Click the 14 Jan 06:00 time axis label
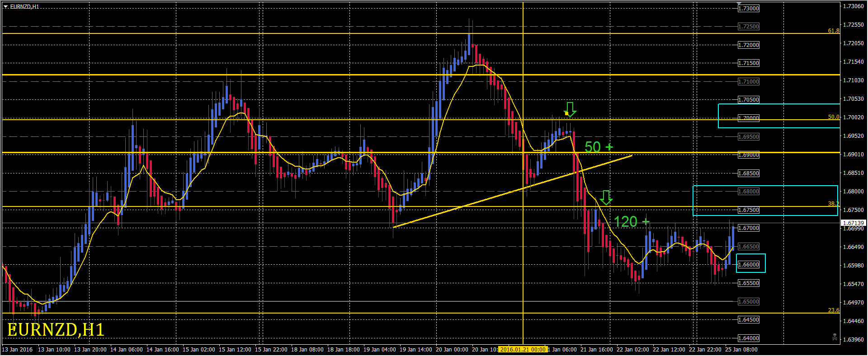The width and height of the screenshot is (868, 356). [127, 350]
